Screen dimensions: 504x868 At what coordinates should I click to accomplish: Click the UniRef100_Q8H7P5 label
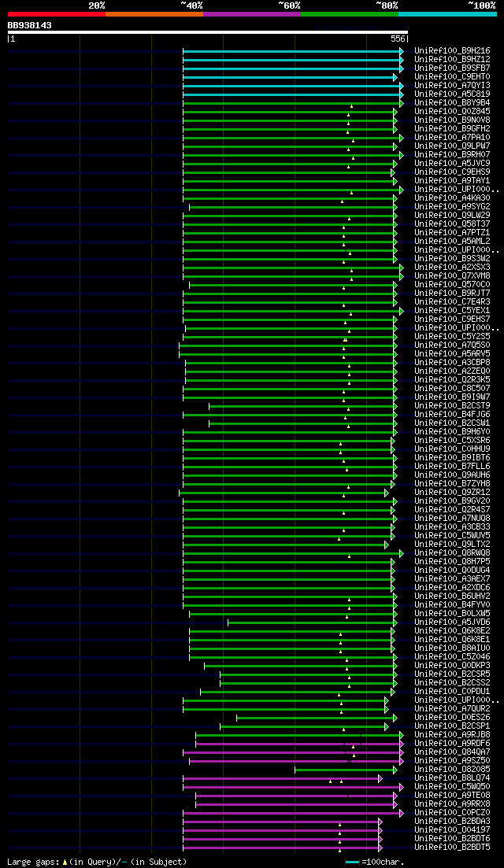pyautogui.click(x=452, y=561)
